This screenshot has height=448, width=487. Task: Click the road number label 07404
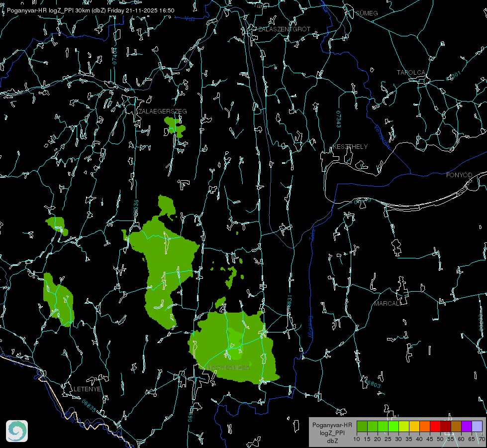[115, 56]
